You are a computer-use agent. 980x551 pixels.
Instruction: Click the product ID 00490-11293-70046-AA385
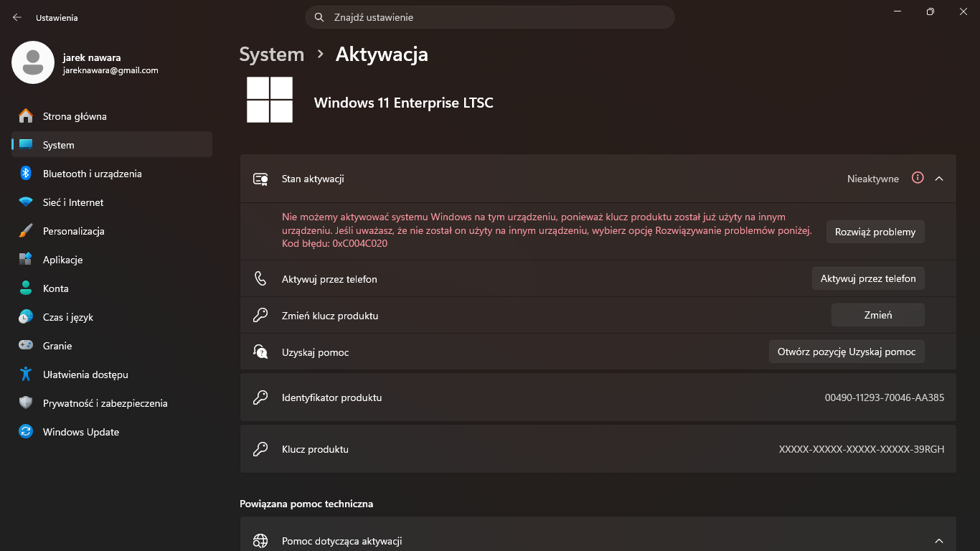pos(885,397)
